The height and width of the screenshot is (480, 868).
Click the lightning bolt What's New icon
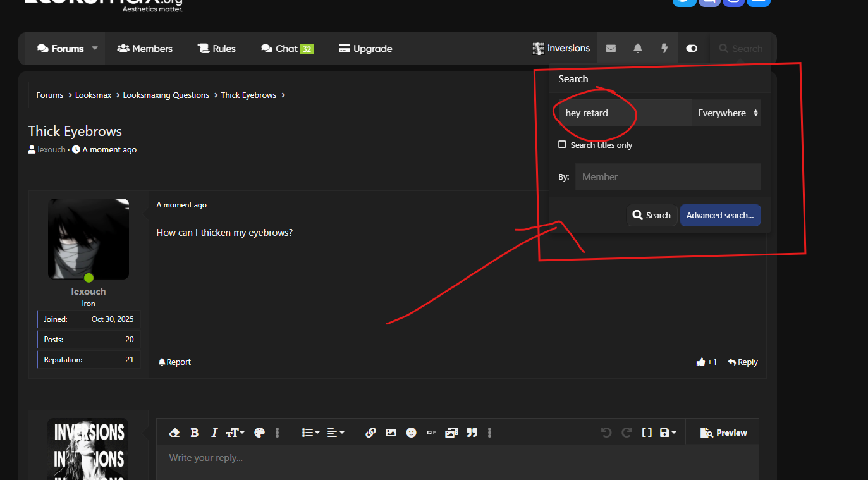click(664, 49)
